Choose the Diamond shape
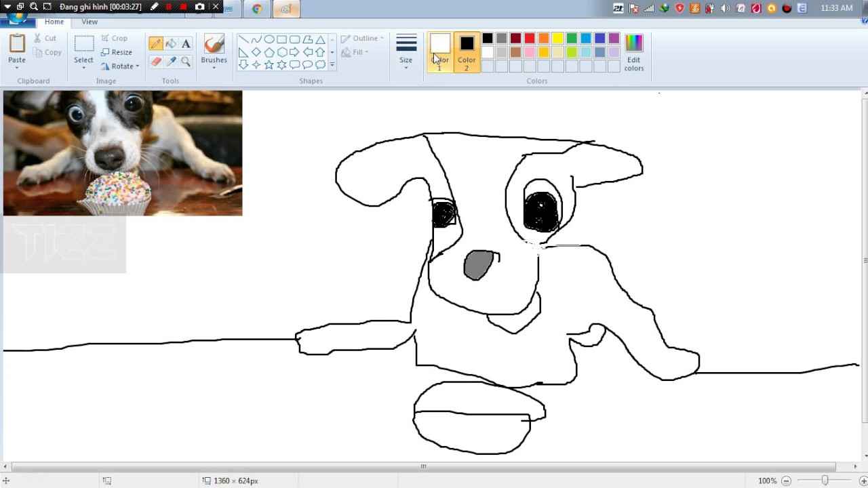The width and height of the screenshot is (868, 488). coord(256,52)
